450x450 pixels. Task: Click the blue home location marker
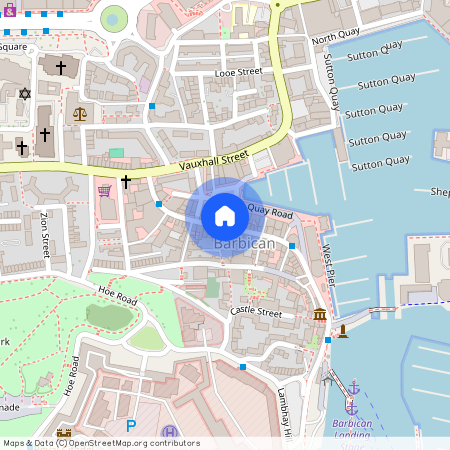point(225,217)
